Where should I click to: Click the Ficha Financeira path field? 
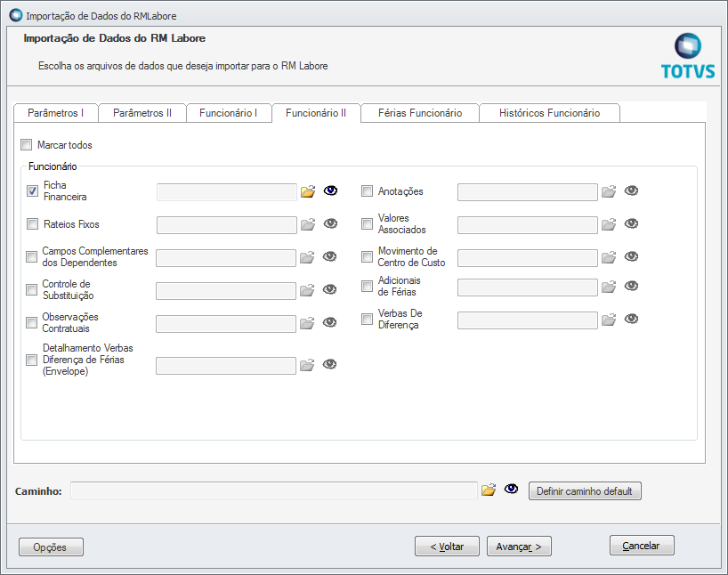click(227, 192)
